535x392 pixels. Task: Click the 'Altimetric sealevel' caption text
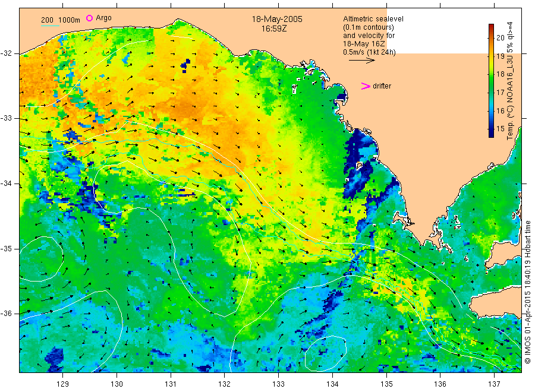[373, 19]
